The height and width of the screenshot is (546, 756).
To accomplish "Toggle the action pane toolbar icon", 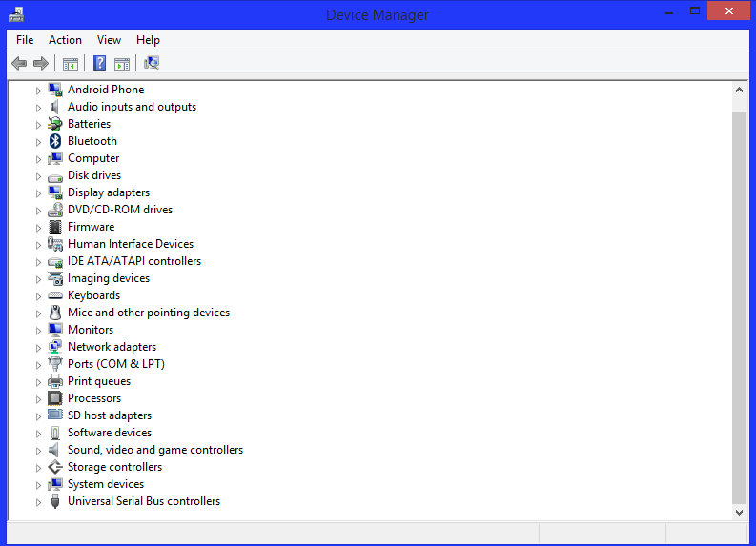I will point(122,63).
